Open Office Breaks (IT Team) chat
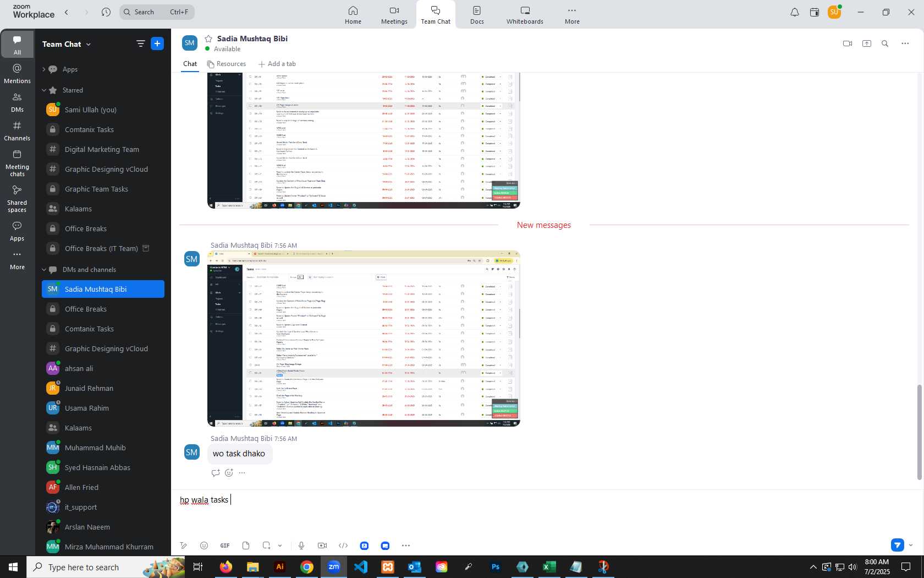 click(x=103, y=248)
